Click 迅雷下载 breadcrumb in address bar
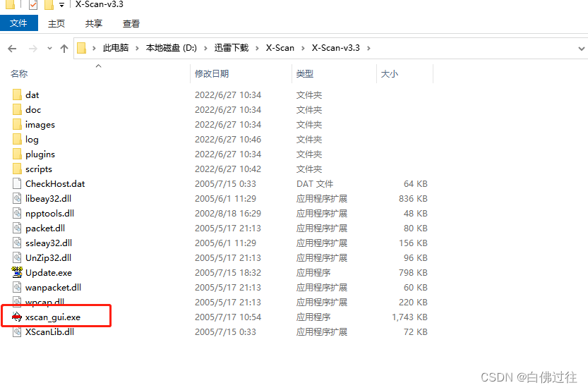Screen dimensions: 588x390 coord(232,48)
